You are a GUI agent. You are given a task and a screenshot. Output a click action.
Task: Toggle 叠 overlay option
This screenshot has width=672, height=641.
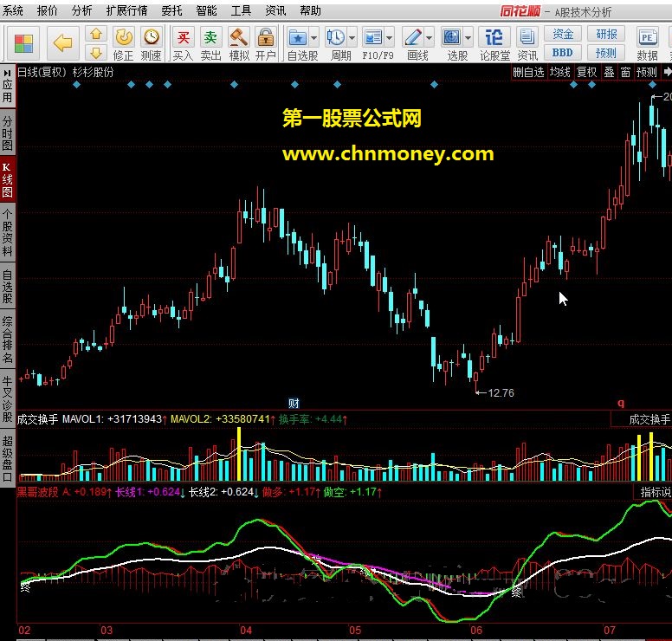point(609,72)
